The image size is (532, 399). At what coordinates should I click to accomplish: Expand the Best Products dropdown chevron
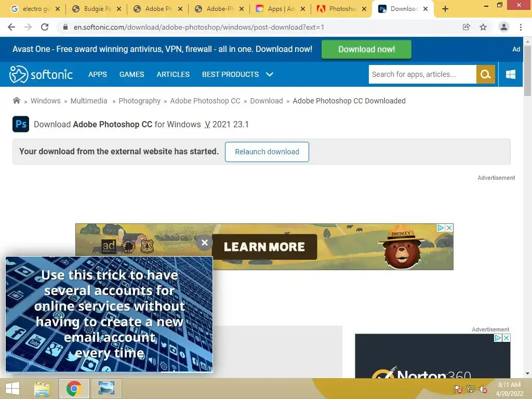pyautogui.click(x=270, y=74)
